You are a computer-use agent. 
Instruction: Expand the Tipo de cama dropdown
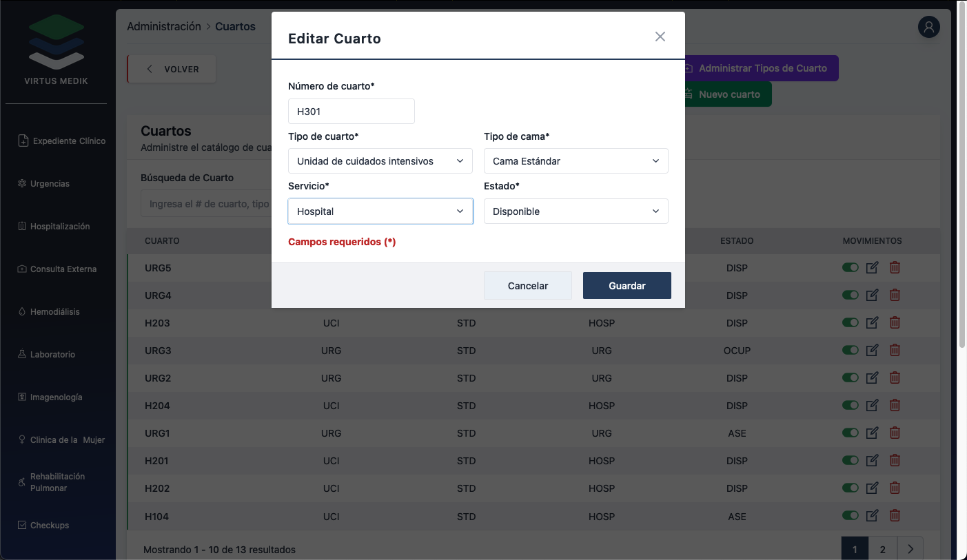tap(576, 161)
